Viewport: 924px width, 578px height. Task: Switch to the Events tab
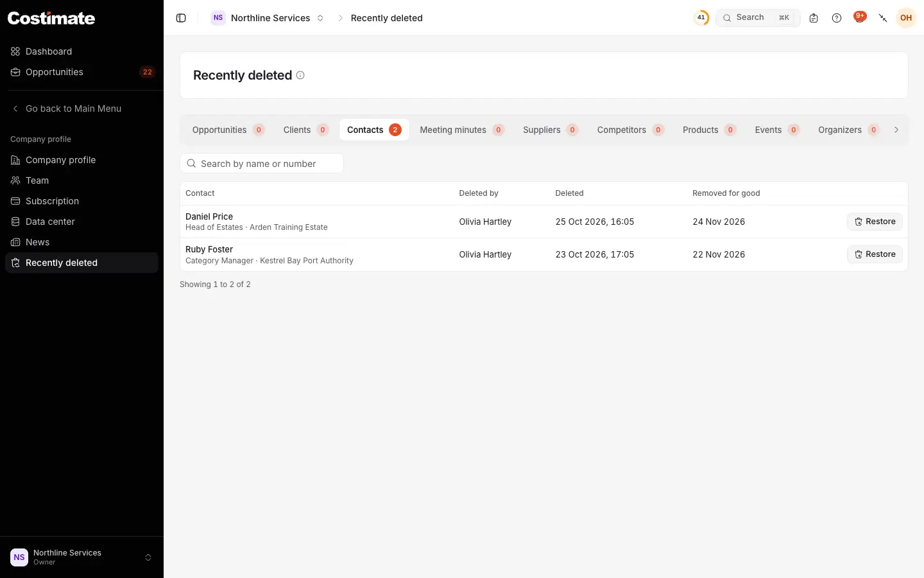pyautogui.click(x=776, y=130)
